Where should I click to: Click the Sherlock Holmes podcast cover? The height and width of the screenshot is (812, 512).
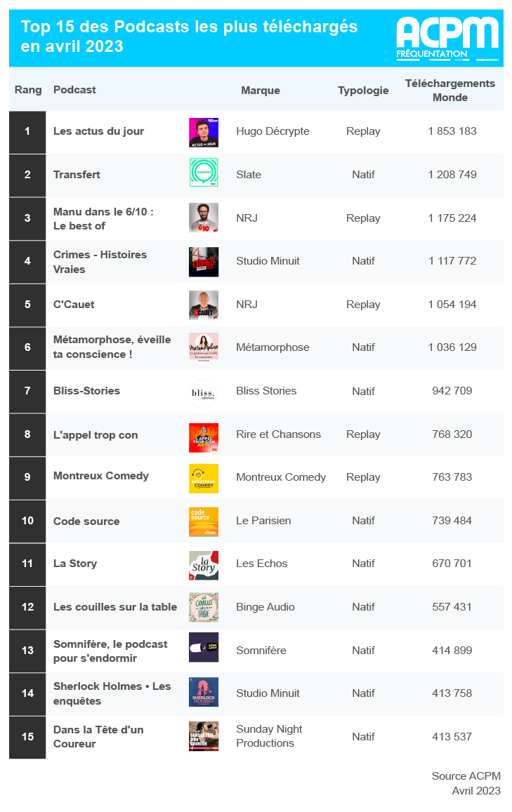pos(204,692)
